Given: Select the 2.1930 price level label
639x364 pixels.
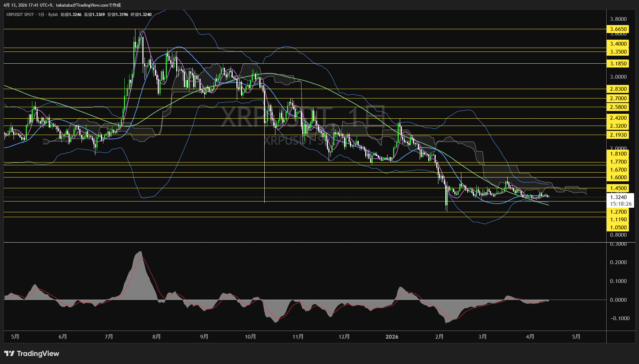Looking at the screenshot, I should [618, 135].
